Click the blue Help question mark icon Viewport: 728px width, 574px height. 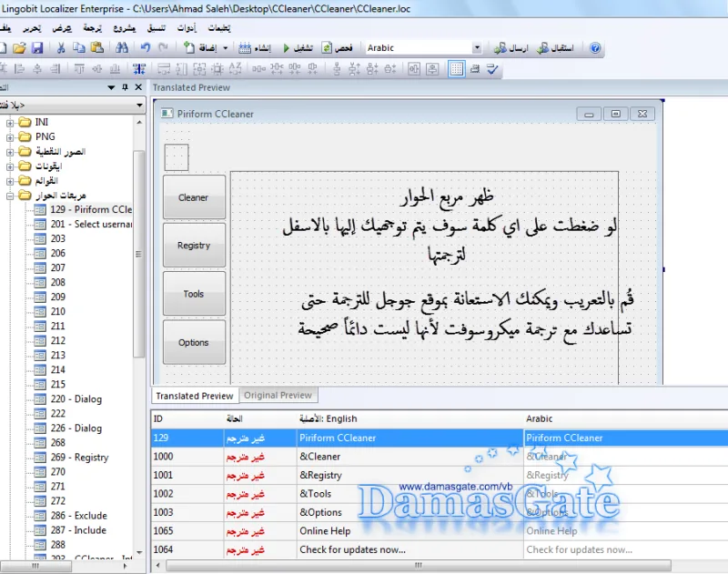point(595,48)
